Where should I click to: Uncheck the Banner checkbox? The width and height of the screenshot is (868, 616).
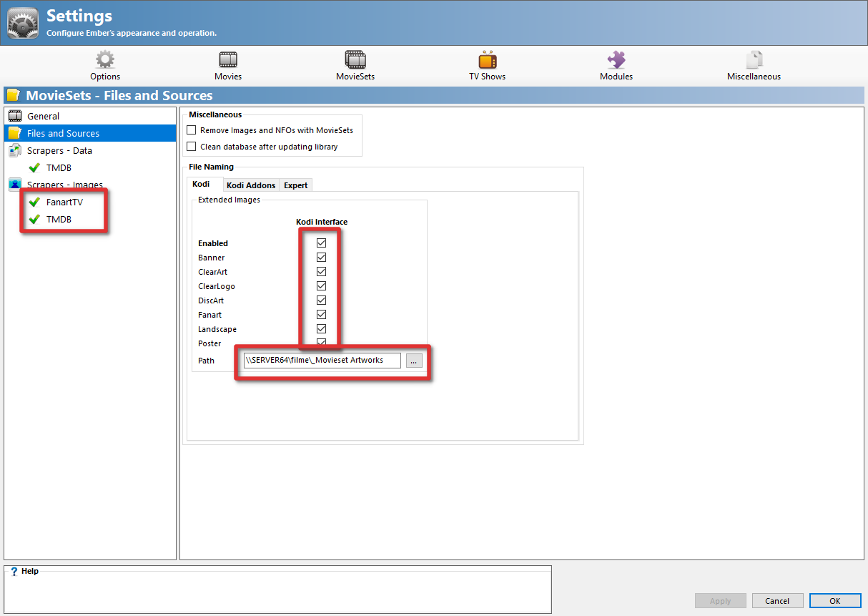pos(321,258)
